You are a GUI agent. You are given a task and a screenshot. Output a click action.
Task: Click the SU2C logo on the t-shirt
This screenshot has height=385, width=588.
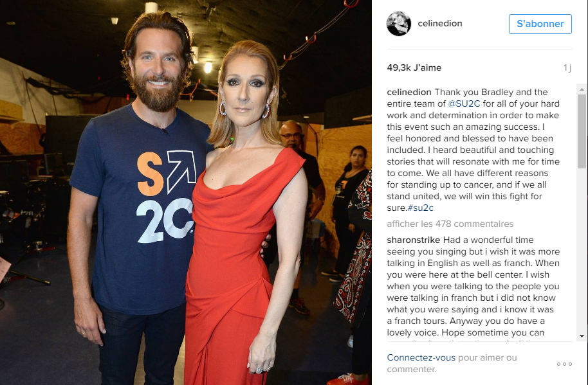pos(166,196)
